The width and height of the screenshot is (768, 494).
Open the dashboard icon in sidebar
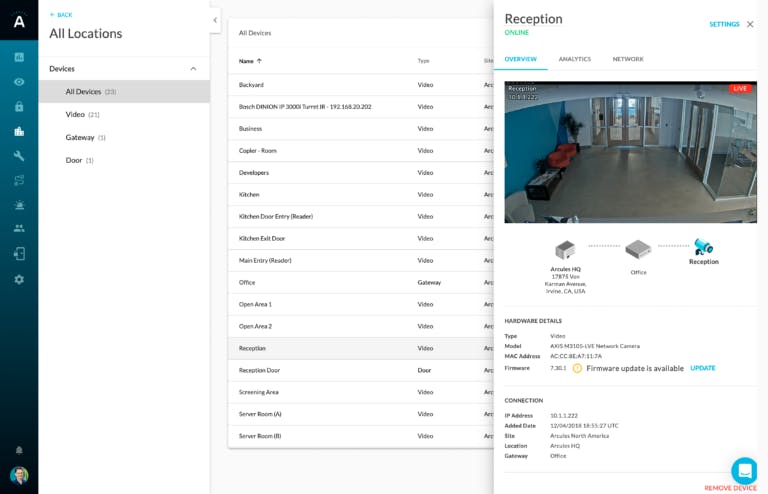[19, 57]
